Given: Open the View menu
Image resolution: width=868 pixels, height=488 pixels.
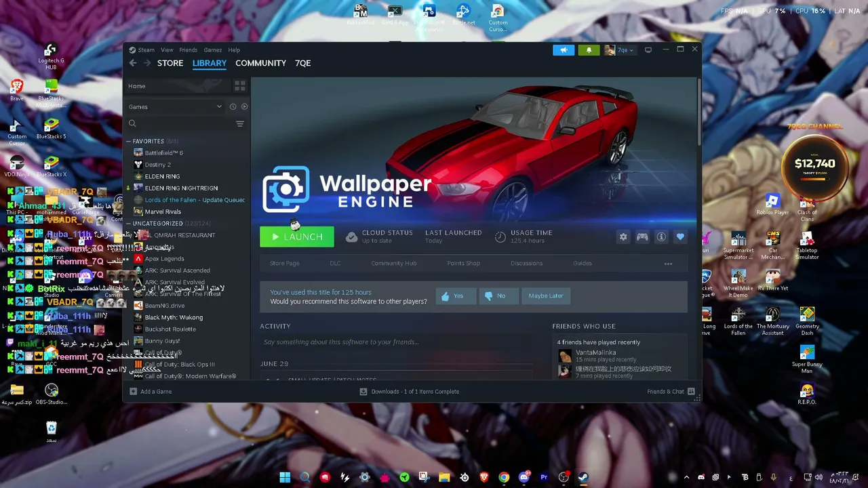Looking at the screenshot, I should point(167,50).
